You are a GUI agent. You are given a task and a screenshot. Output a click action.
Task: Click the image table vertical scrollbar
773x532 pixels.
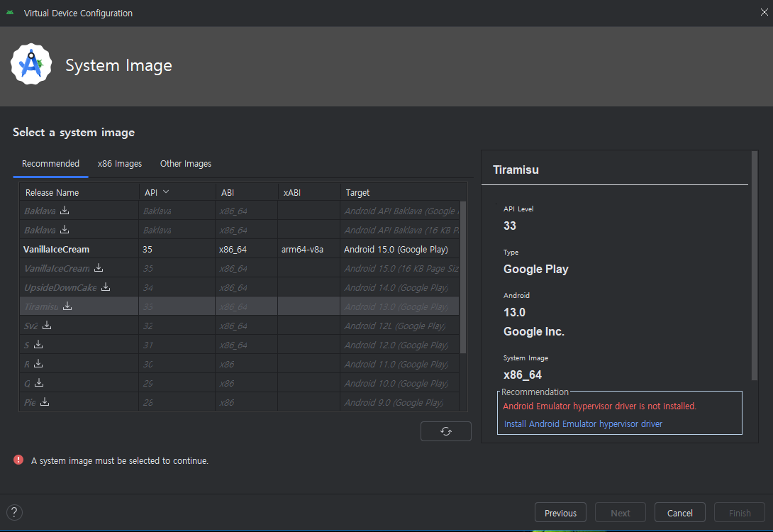(463, 277)
